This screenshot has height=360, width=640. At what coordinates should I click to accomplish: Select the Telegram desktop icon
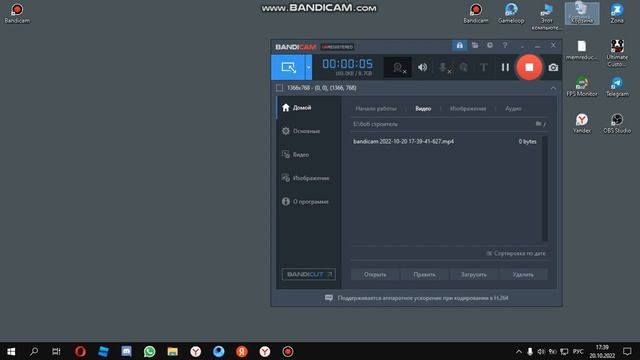tap(617, 87)
